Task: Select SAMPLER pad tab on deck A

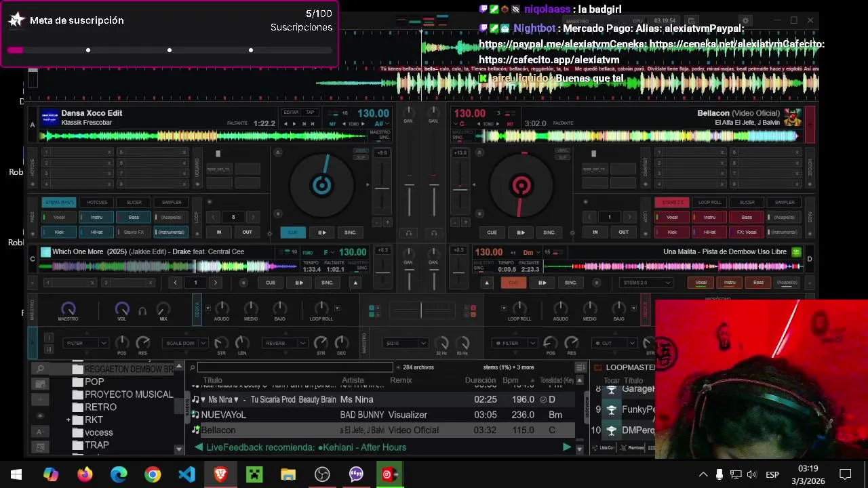Action: coord(172,202)
